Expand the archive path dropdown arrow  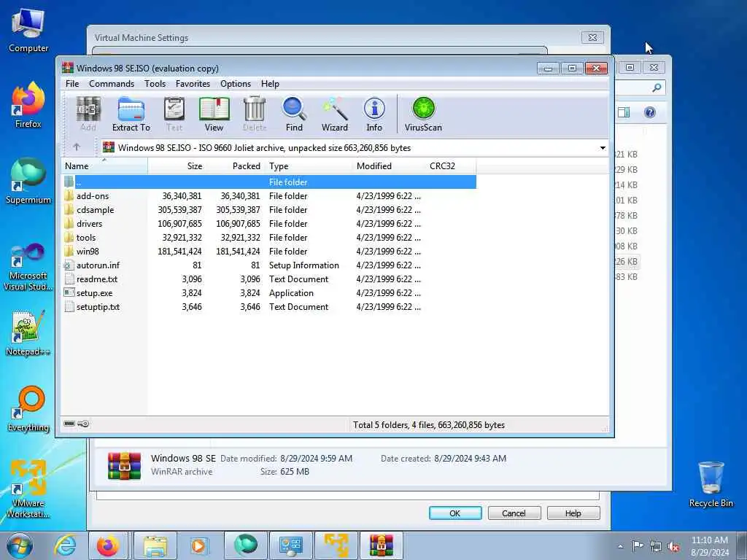(602, 147)
